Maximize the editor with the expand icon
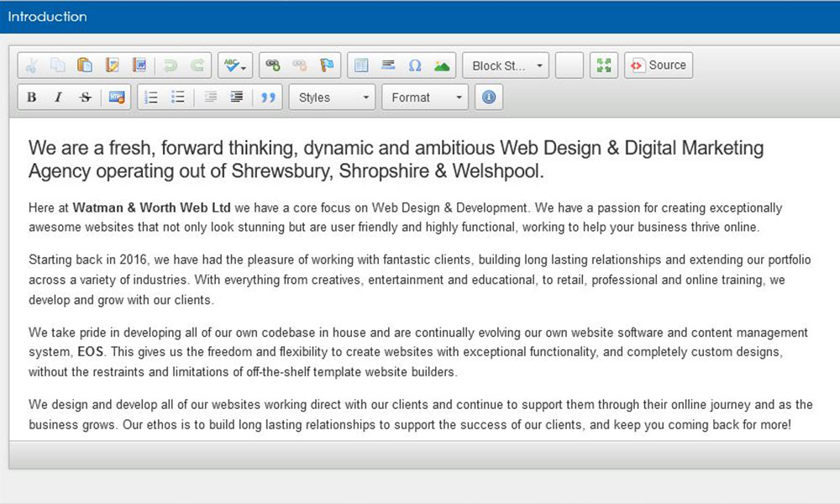Image resolution: width=840 pixels, height=504 pixels. (x=601, y=66)
